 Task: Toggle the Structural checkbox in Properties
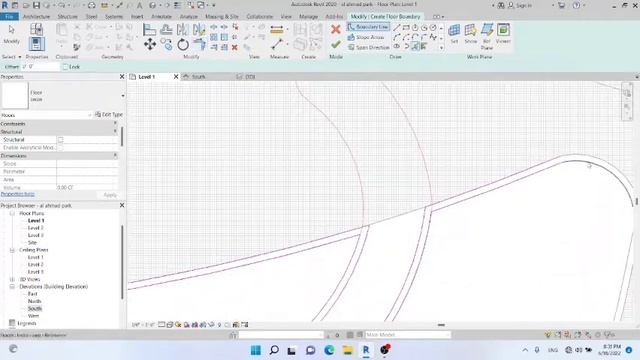click(x=60, y=140)
